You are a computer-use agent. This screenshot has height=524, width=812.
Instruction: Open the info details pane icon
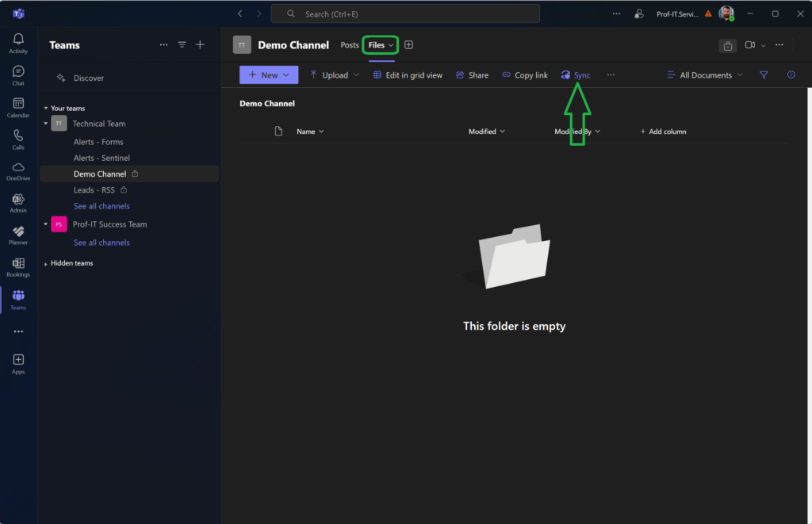(791, 75)
